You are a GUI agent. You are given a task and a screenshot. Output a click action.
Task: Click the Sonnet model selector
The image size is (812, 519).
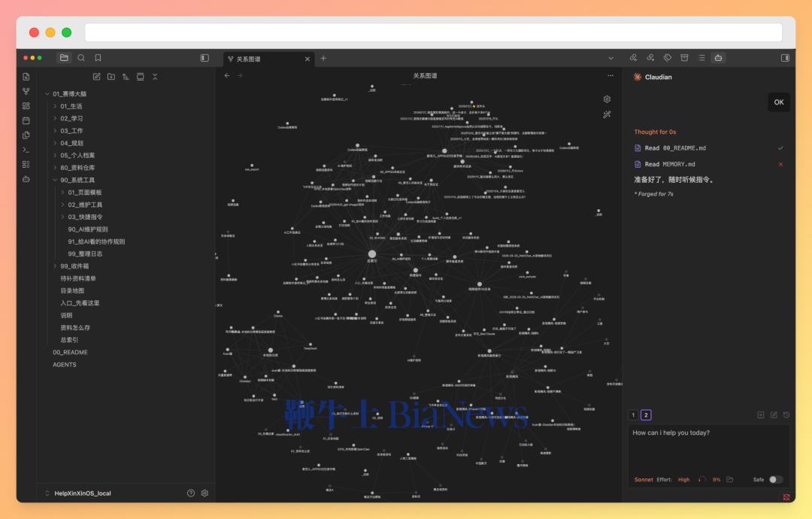(x=643, y=480)
